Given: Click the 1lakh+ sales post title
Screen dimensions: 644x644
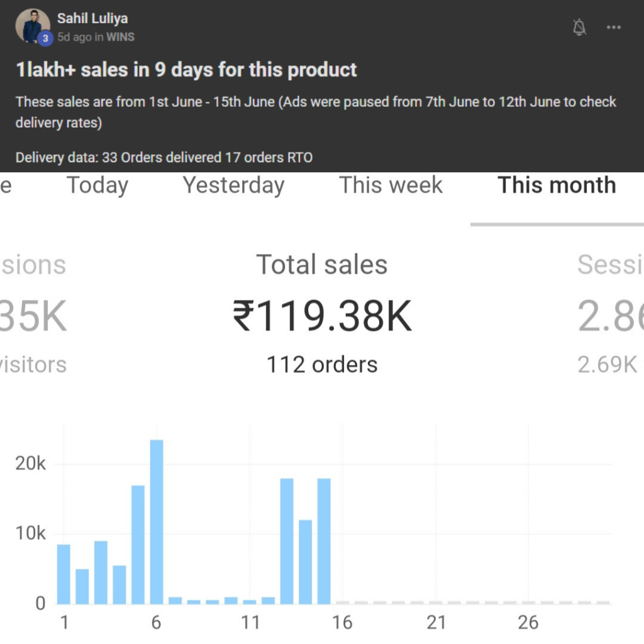Looking at the screenshot, I should (x=186, y=69).
